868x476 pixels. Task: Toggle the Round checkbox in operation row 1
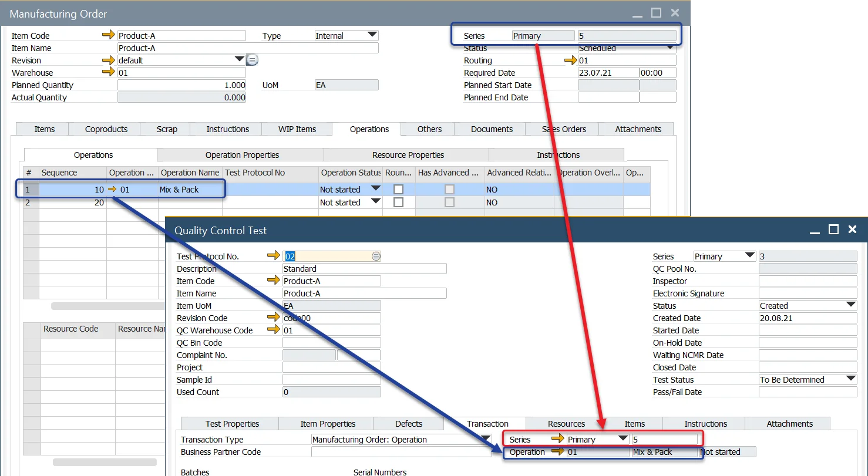pyautogui.click(x=399, y=190)
